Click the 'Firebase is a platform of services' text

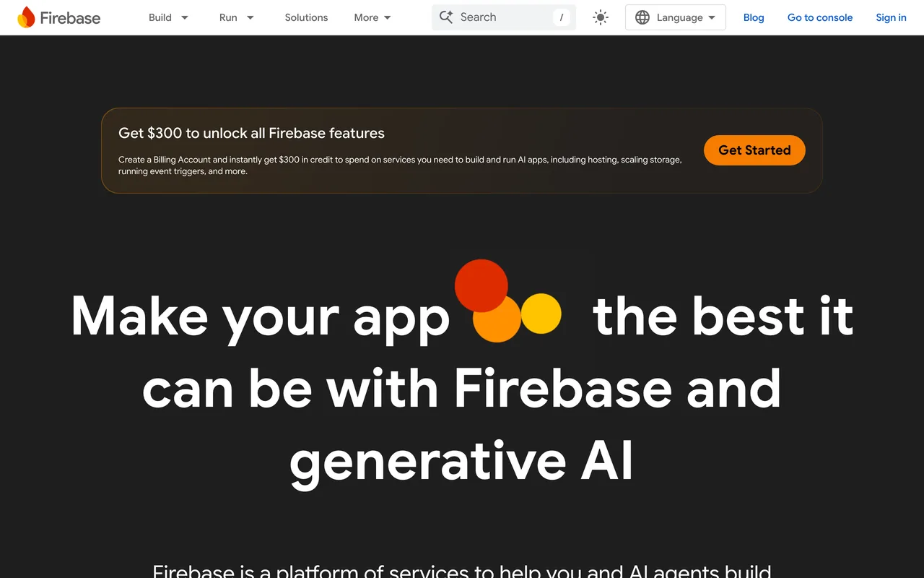[x=462, y=571]
